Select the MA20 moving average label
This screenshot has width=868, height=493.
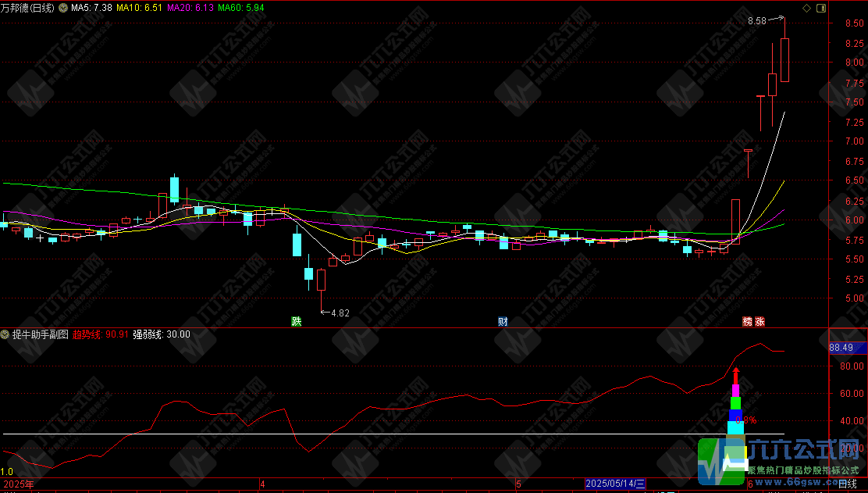click(x=189, y=8)
